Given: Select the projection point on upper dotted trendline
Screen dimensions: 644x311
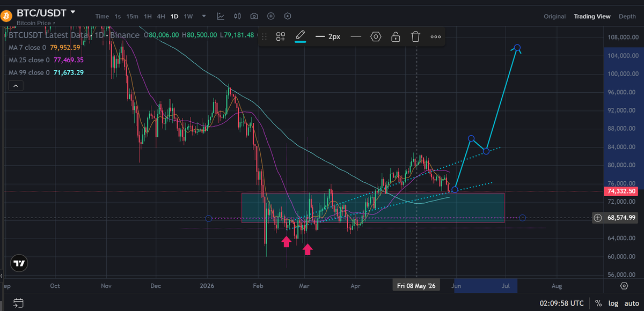Looking at the screenshot, I should coord(486,151).
